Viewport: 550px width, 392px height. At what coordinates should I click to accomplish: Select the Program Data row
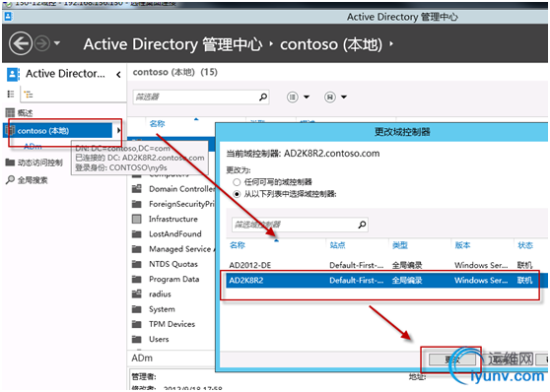pos(173,279)
